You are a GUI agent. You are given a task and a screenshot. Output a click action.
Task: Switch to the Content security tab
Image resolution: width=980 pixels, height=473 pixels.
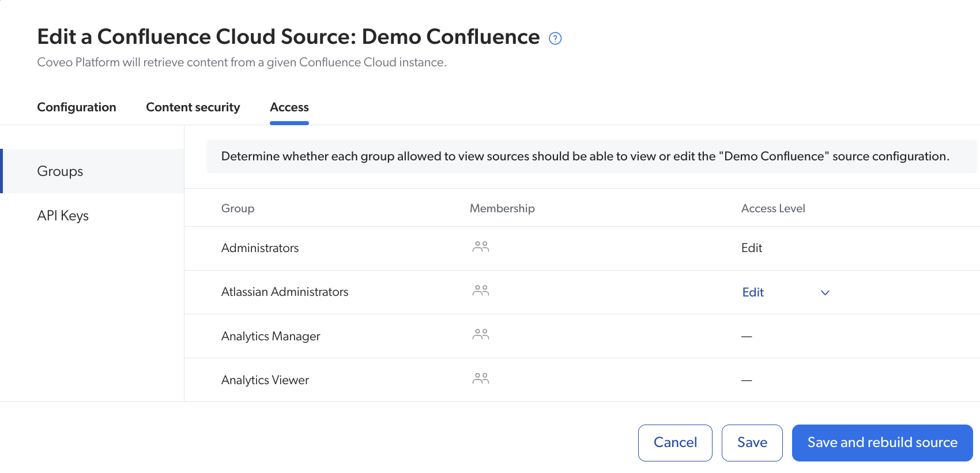(x=193, y=107)
